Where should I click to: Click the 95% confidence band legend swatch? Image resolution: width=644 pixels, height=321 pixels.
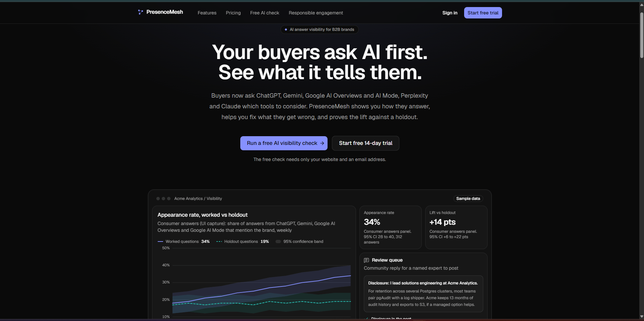point(278,242)
